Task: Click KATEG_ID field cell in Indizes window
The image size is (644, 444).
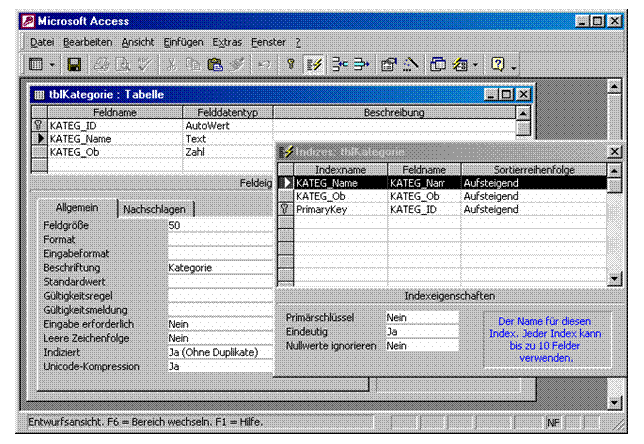Action: coord(424,209)
